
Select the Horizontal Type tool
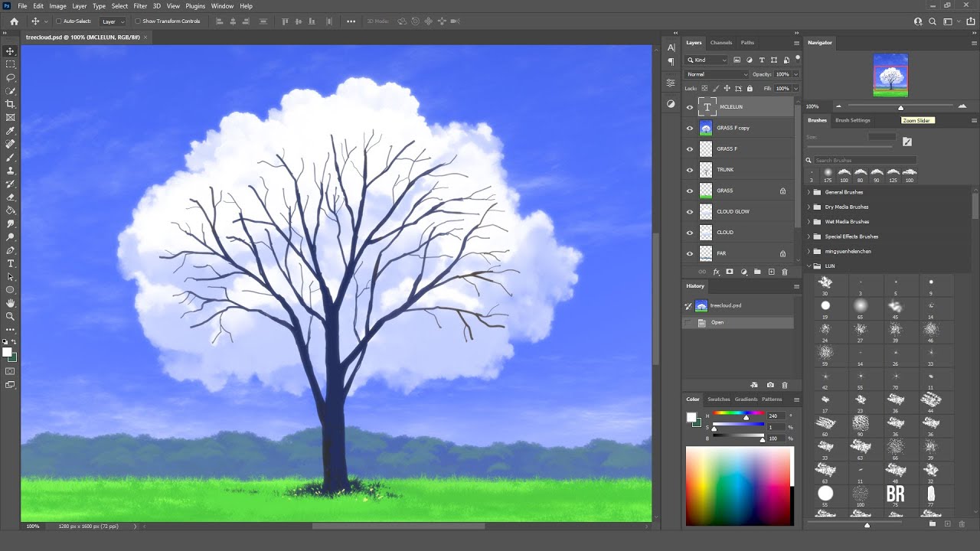10,263
